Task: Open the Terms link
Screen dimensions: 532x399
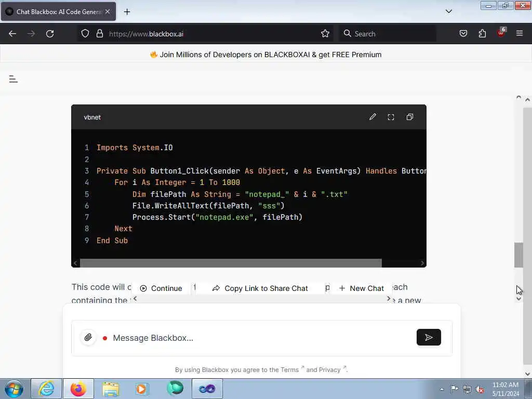Action: click(x=289, y=370)
